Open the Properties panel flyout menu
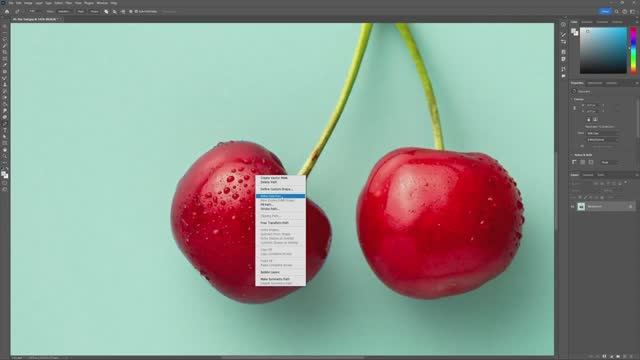The image size is (640, 360). click(x=637, y=83)
